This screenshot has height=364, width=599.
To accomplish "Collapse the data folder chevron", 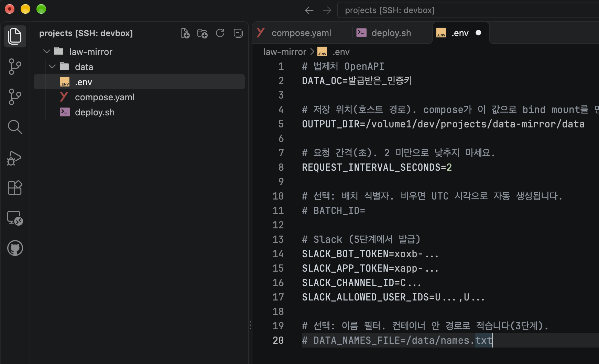I will (52, 67).
